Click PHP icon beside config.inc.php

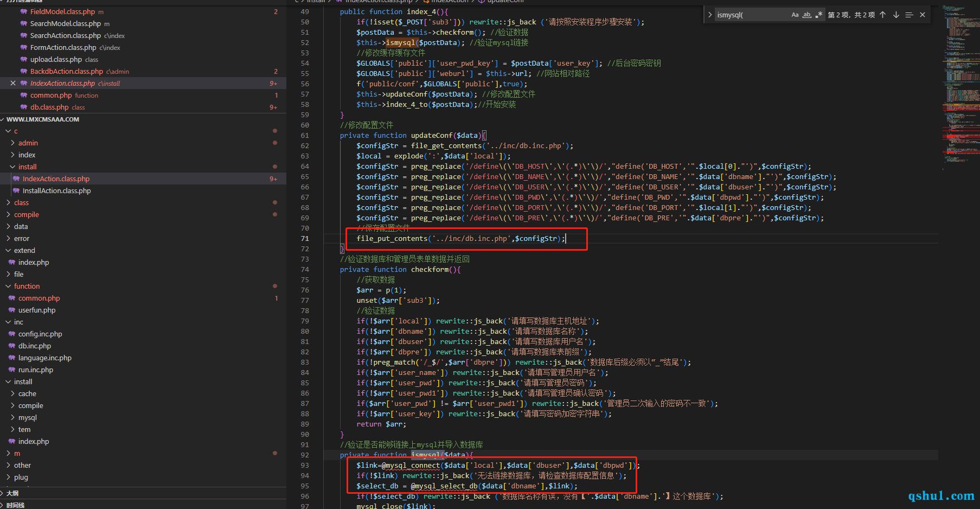(x=12, y=334)
